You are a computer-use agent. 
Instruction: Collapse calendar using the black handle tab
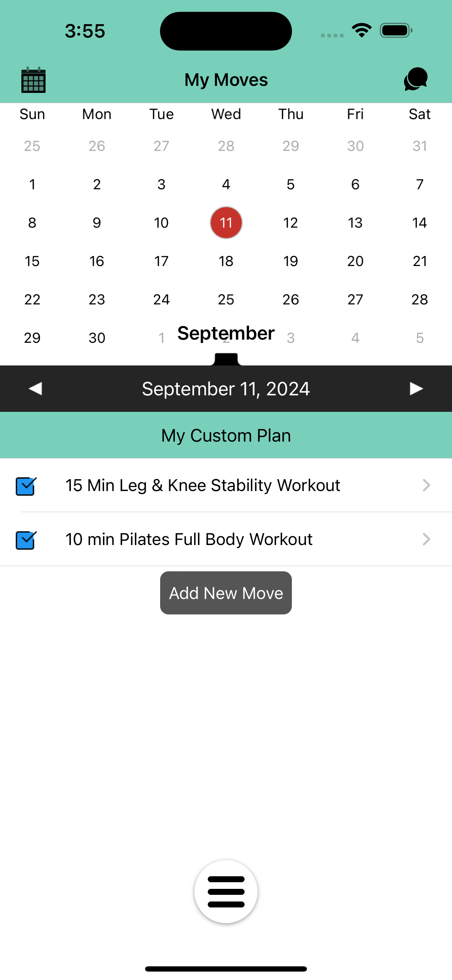[226, 359]
